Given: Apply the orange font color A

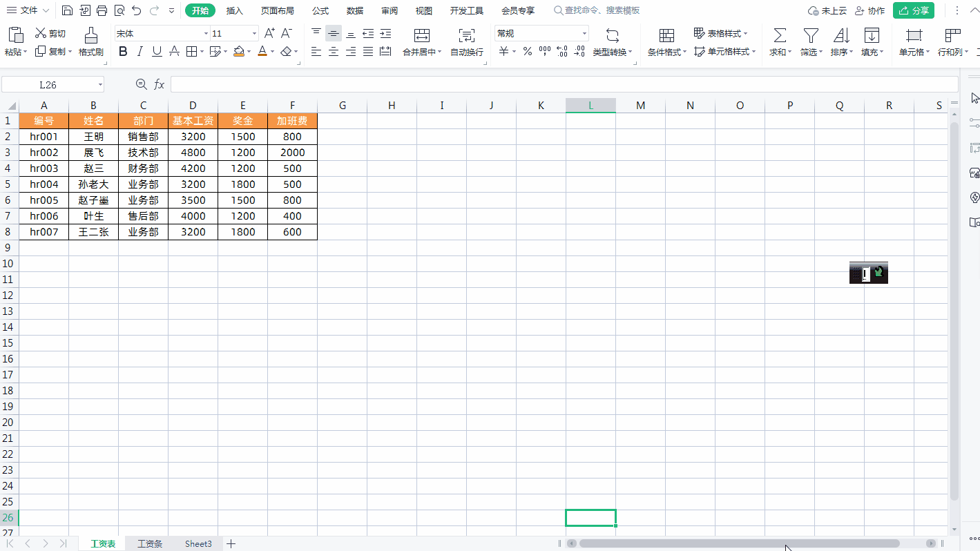Looking at the screenshot, I should pos(262,51).
